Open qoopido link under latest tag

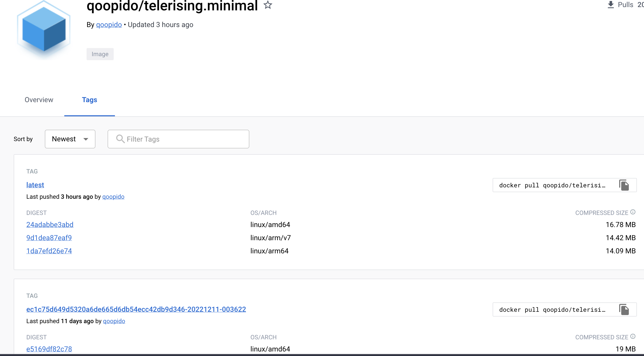pos(113,197)
